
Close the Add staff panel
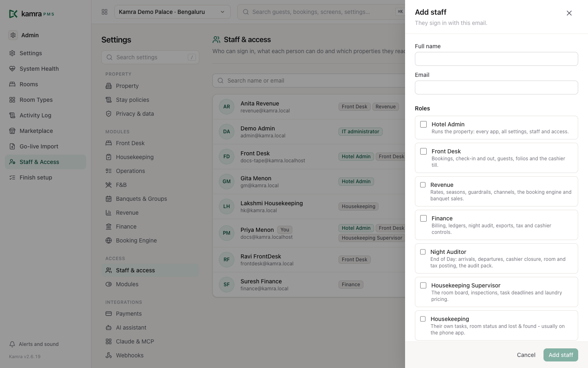coord(569,13)
